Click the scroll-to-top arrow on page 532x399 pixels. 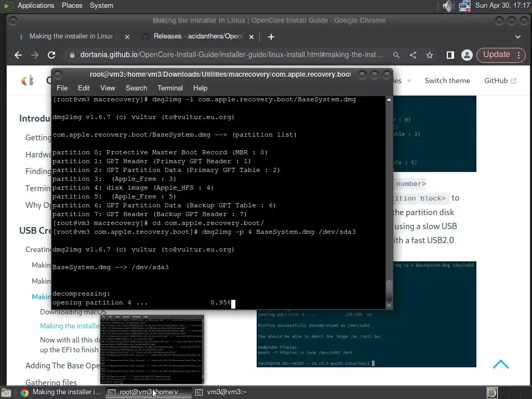click(x=500, y=364)
